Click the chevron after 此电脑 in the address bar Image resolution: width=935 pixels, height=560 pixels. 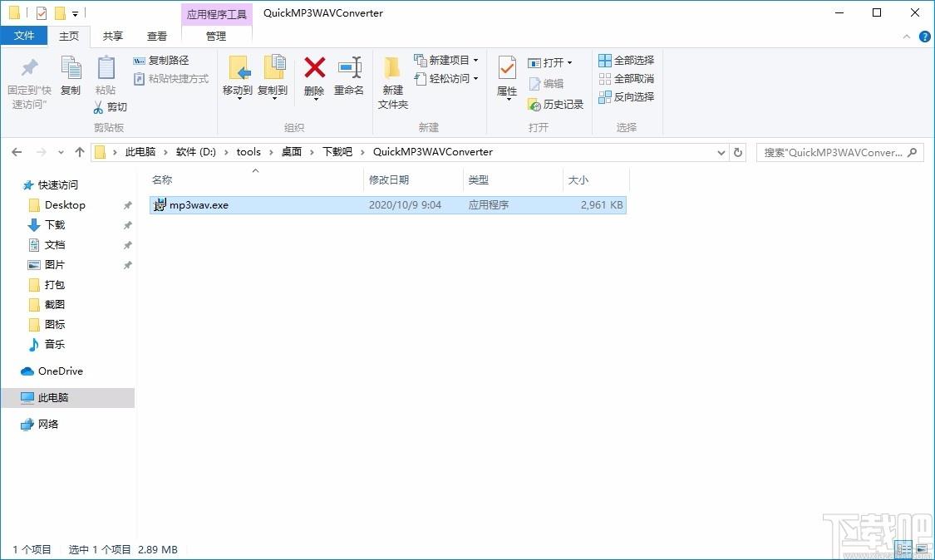[165, 152]
